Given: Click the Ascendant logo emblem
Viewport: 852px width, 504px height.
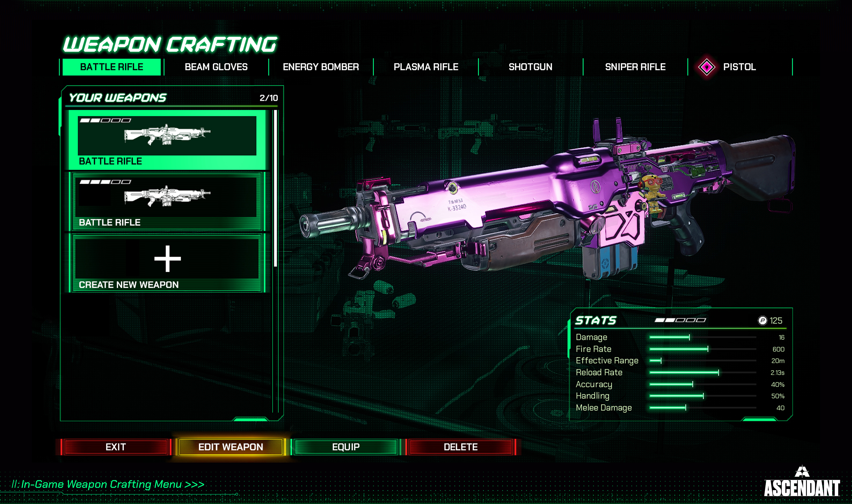Looking at the screenshot, I should 802,471.
